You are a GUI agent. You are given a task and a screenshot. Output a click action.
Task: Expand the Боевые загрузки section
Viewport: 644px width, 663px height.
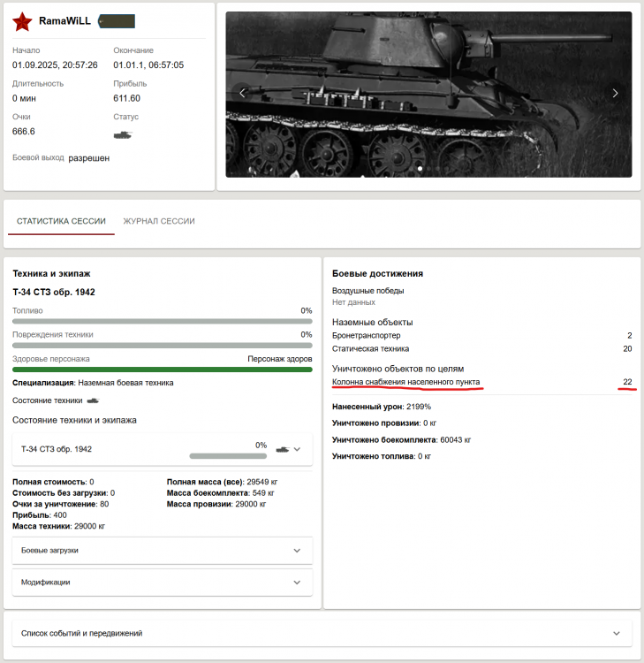(296, 550)
